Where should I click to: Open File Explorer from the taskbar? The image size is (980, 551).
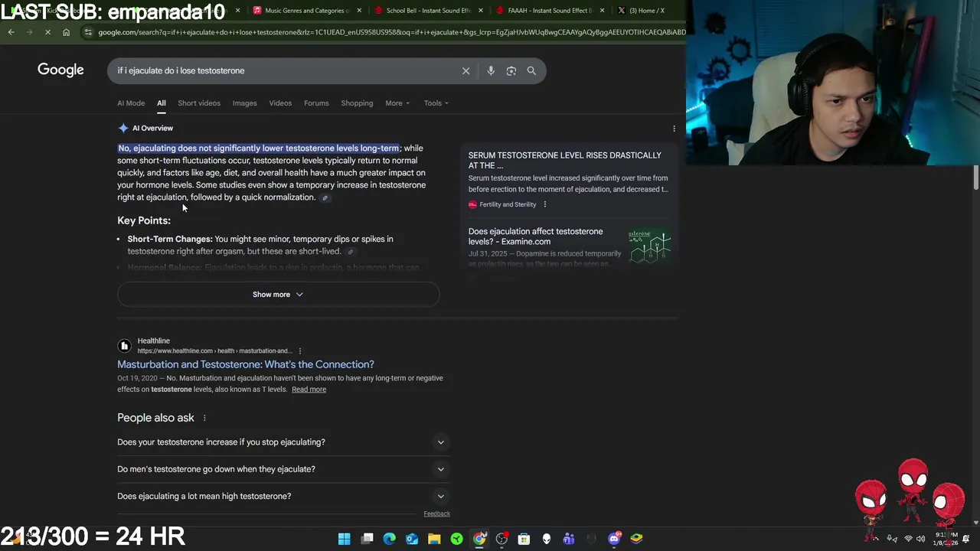tap(434, 539)
